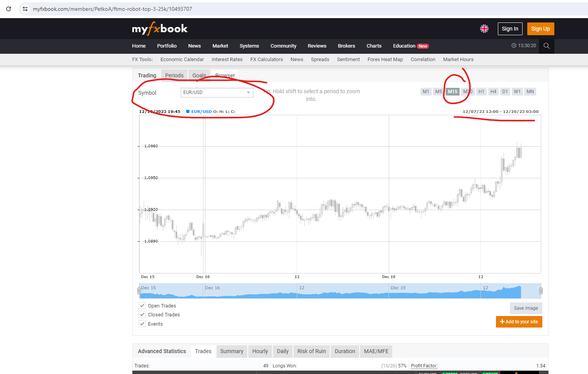This screenshot has width=588, height=374.
Task: Switch to the Goals tab
Action: [199, 75]
